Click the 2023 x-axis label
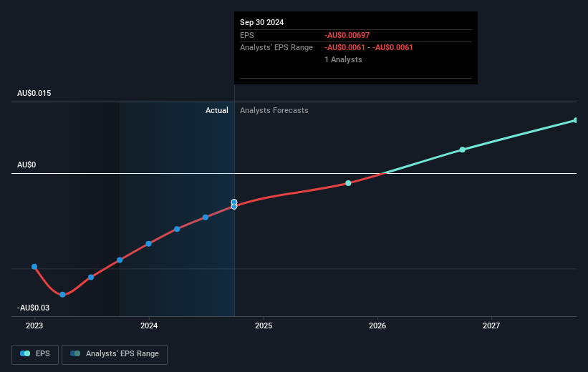Screen dimensions: 588x372 (x=34, y=326)
